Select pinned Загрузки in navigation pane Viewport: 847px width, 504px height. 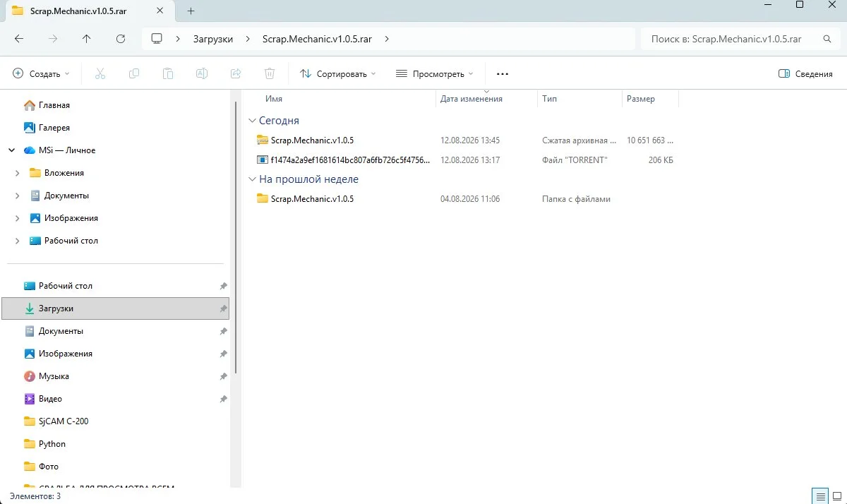click(x=116, y=308)
